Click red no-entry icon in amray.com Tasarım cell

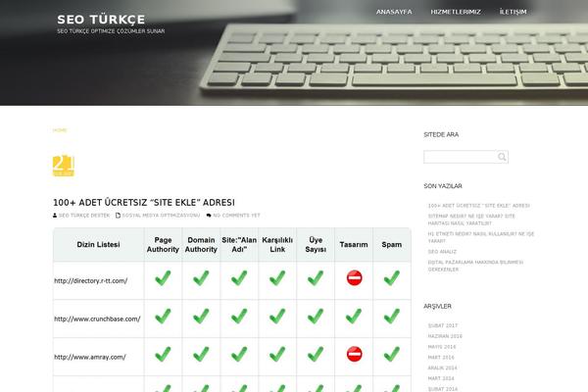click(x=355, y=354)
